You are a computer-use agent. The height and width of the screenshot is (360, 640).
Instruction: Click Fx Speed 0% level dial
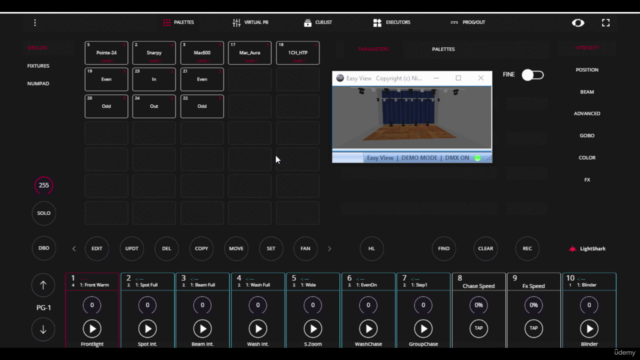(533, 305)
